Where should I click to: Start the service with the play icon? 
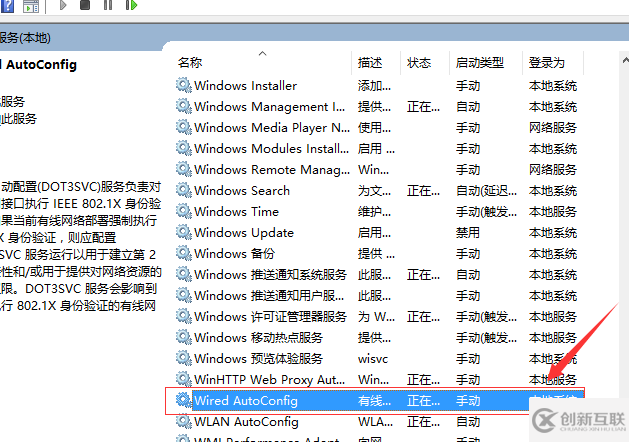(63, 5)
